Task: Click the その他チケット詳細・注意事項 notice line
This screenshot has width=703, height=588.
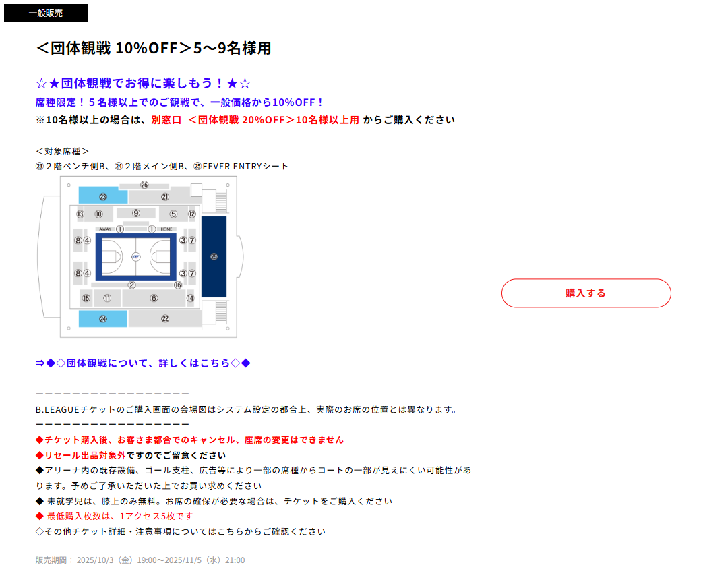Action: 180,531
